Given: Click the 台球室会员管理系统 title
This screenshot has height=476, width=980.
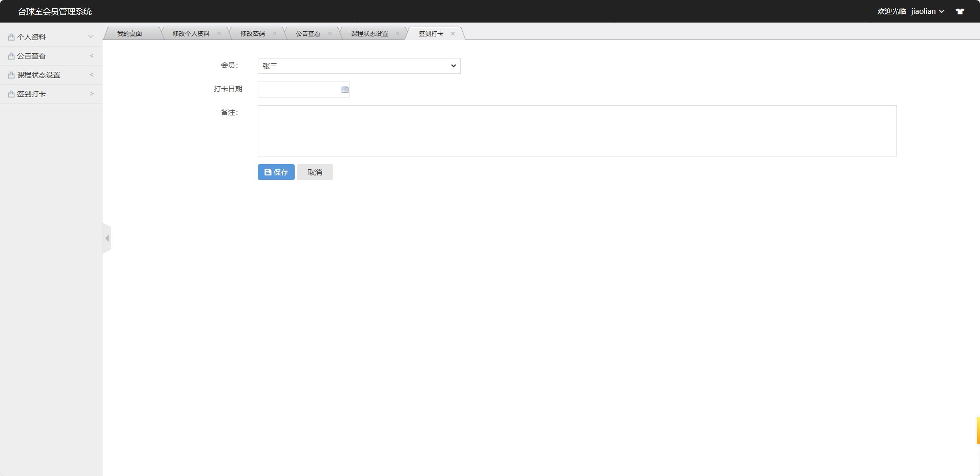Looking at the screenshot, I should click(55, 11).
